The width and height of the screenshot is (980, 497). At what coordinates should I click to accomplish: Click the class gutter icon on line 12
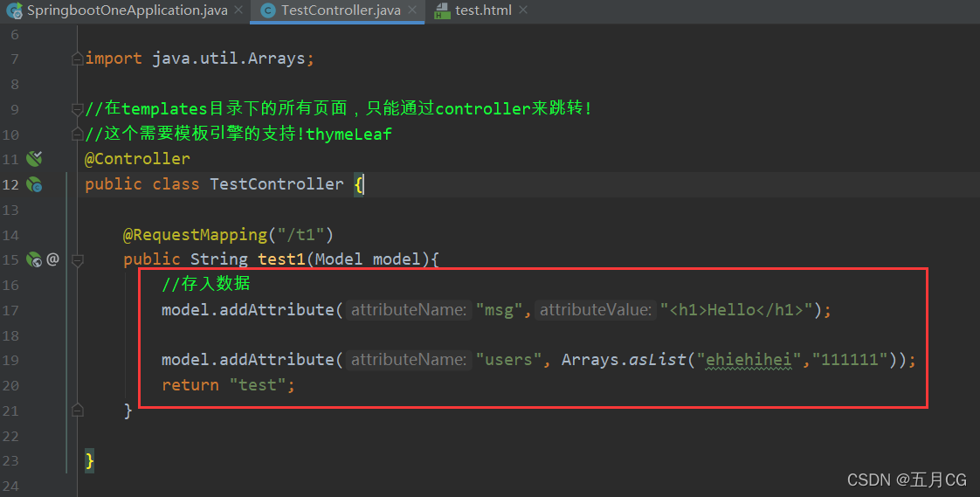coord(34,184)
